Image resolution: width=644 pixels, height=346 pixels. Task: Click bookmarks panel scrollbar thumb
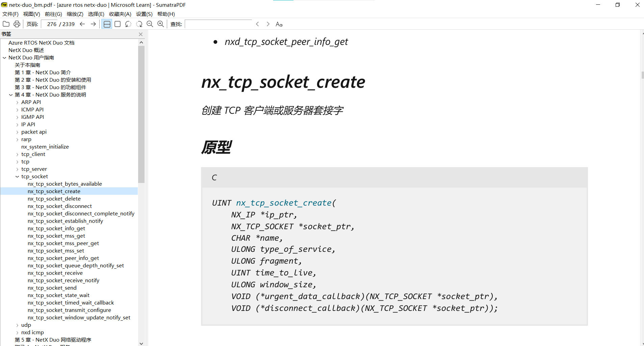[141, 114]
